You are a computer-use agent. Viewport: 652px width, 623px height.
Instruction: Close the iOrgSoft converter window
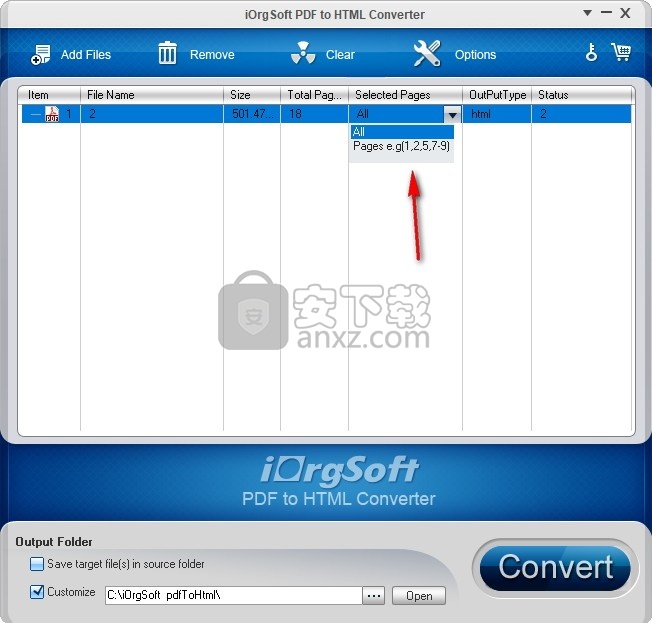625,13
